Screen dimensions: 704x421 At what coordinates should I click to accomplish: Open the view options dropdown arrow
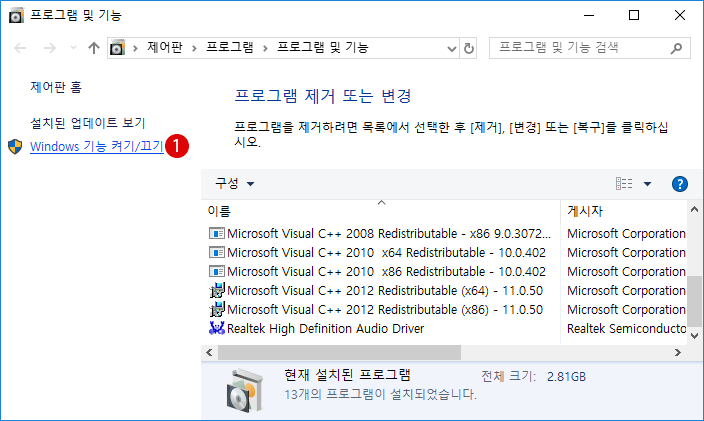tap(647, 184)
